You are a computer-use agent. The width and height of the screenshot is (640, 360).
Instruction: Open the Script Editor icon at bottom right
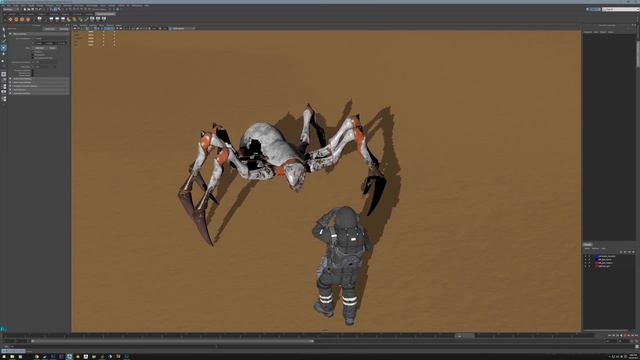[x=637, y=347]
